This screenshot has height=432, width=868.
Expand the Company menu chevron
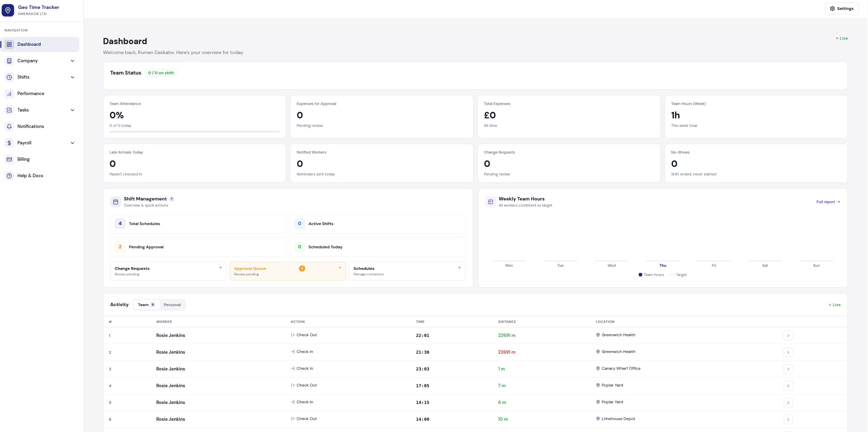pos(73,61)
